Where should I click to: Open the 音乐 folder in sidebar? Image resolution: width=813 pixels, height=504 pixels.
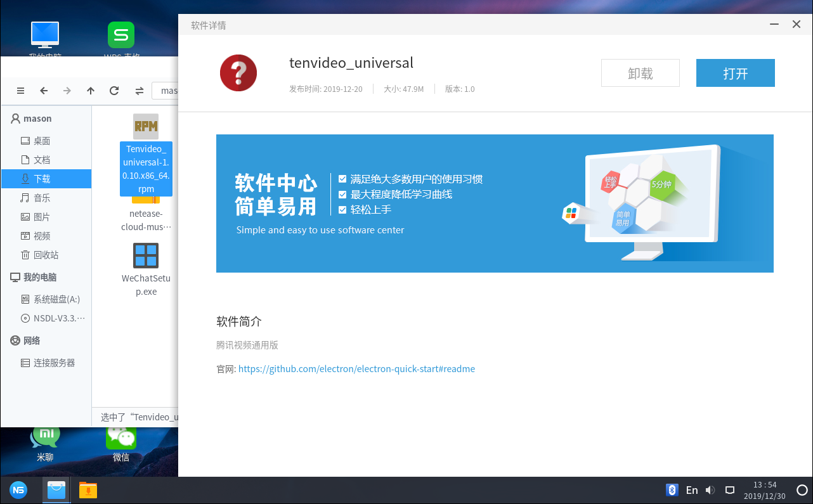click(x=46, y=198)
